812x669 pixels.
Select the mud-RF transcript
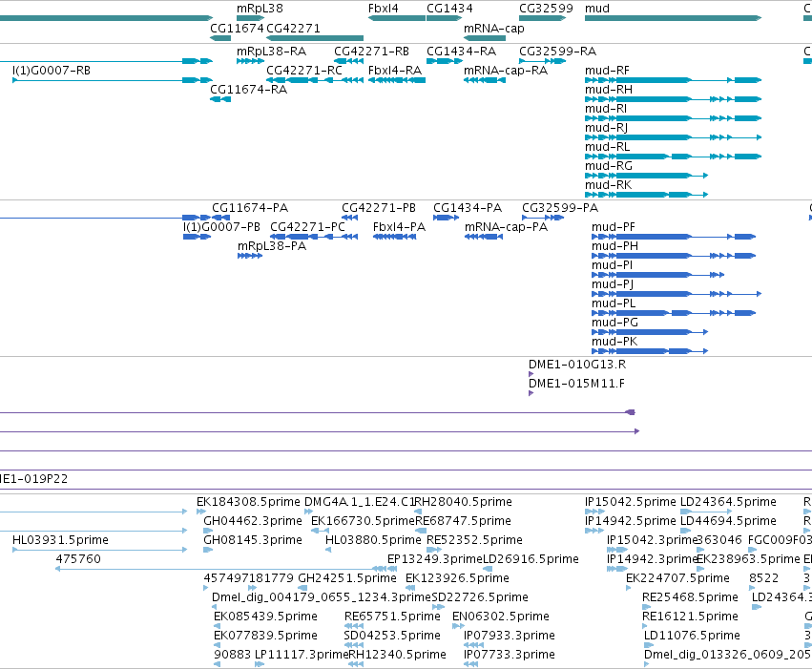coord(674,80)
